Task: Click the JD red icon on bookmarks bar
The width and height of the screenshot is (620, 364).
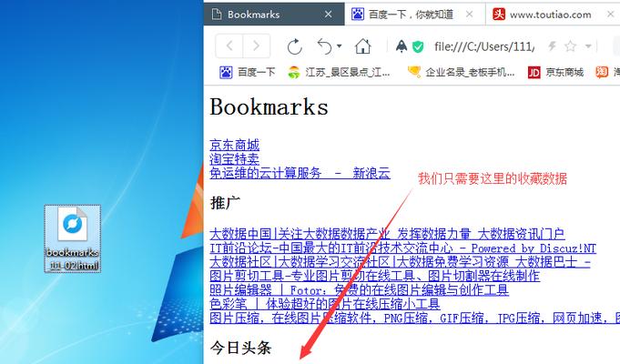Action: pyautogui.click(x=534, y=72)
